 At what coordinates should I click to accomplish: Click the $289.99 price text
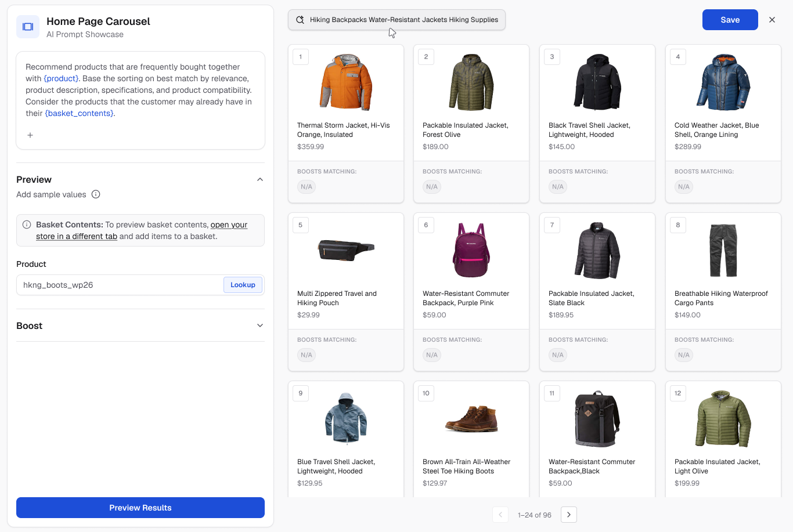click(x=688, y=147)
